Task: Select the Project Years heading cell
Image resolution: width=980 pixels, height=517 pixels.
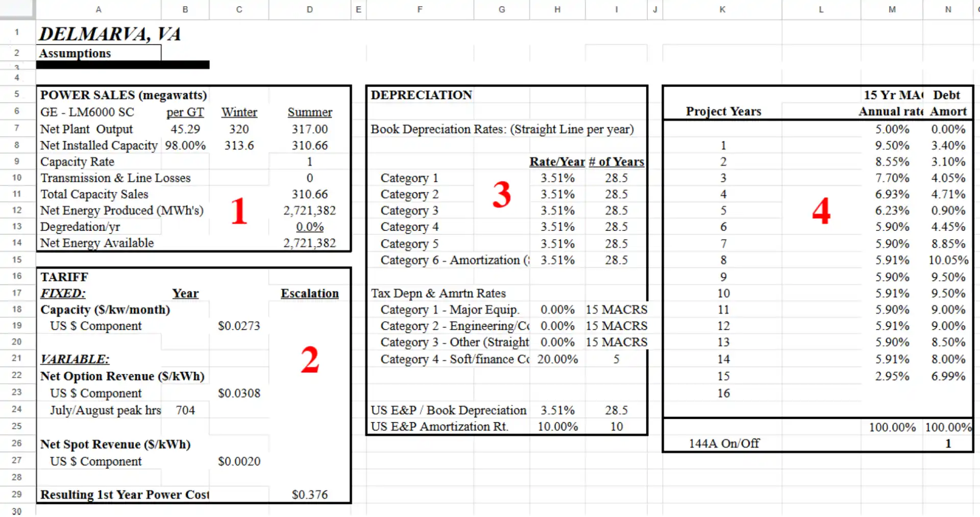Action: coord(723,111)
